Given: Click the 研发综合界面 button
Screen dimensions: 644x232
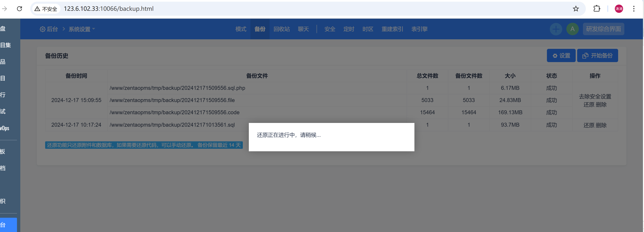Looking at the screenshot, I should pos(603,29).
